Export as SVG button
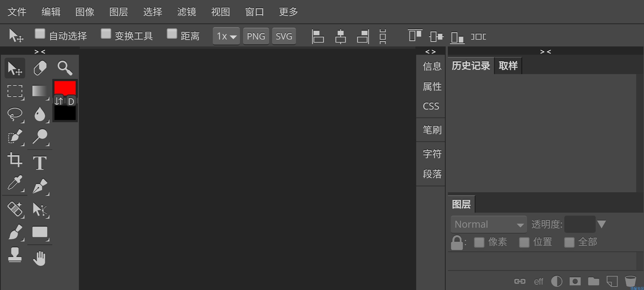 (284, 36)
